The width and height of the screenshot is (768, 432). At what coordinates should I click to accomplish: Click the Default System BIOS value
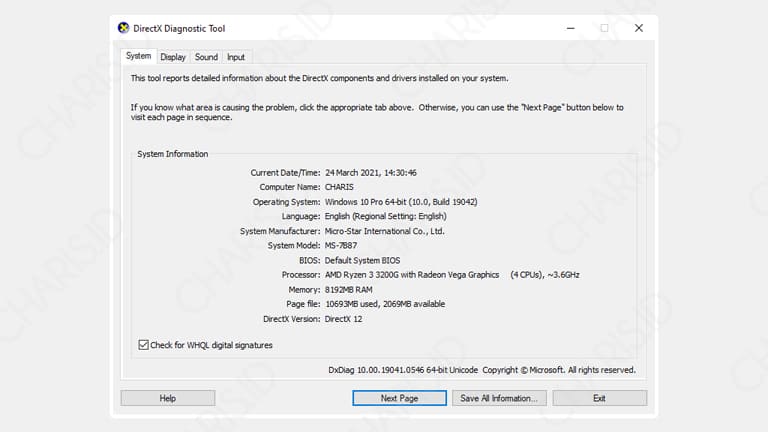click(362, 260)
